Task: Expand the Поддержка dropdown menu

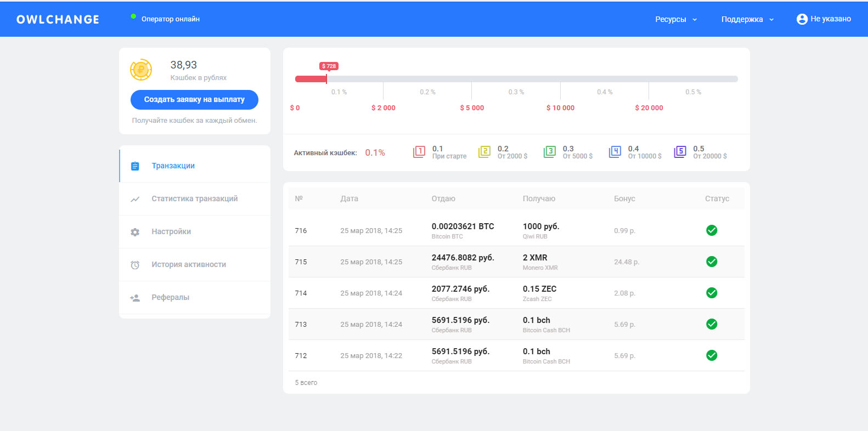Action: point(747,19)
